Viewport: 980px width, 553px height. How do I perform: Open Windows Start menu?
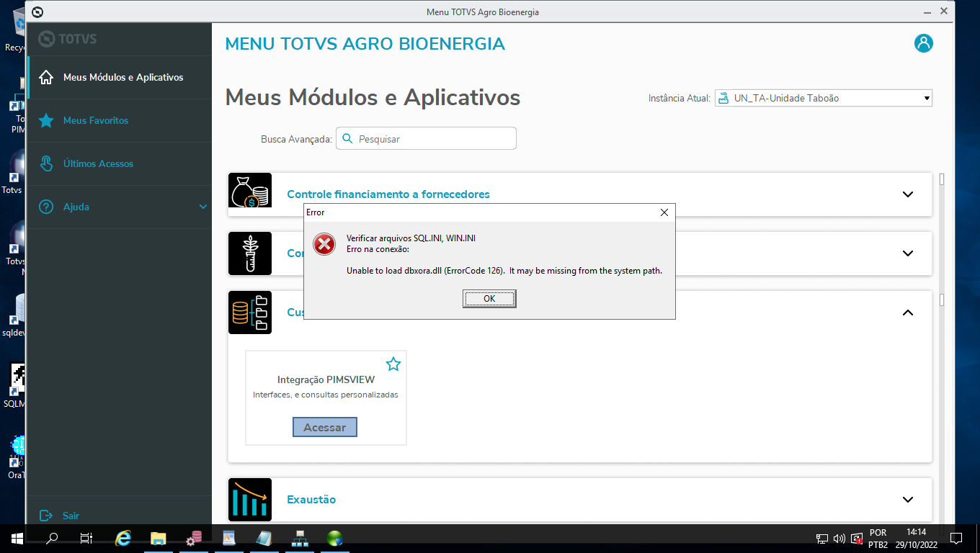(17, 538)
